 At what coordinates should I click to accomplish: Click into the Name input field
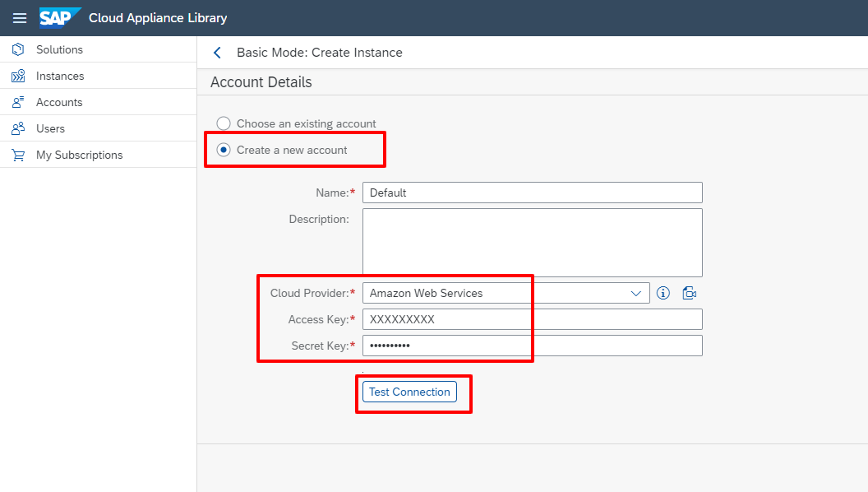click(532, 193)
